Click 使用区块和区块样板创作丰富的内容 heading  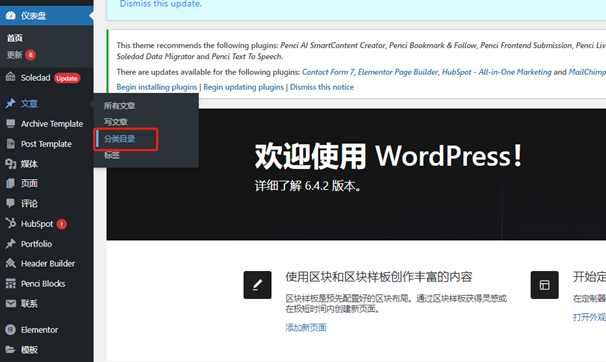pos(379,277)
